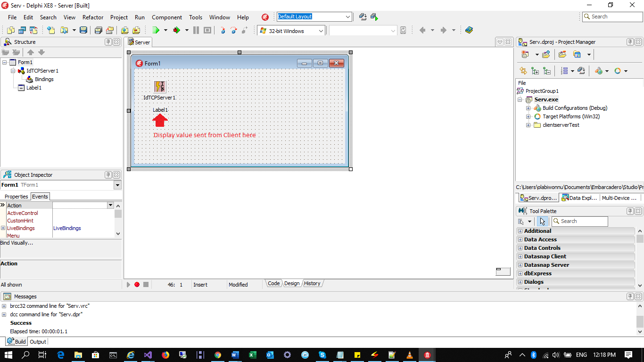Click the Bind Visually... link
The width and height of the screenshot is (644, 362).
(17, 243)
